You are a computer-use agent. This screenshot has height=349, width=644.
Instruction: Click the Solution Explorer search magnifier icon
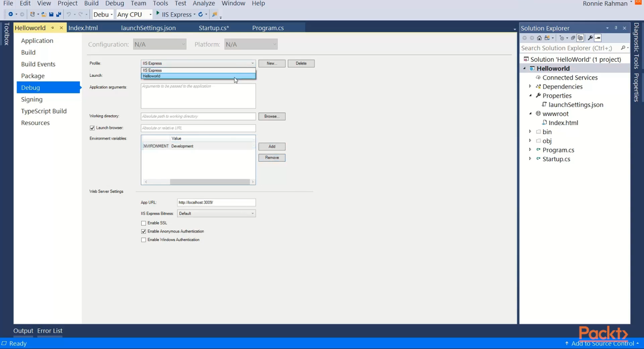(623, 48)
